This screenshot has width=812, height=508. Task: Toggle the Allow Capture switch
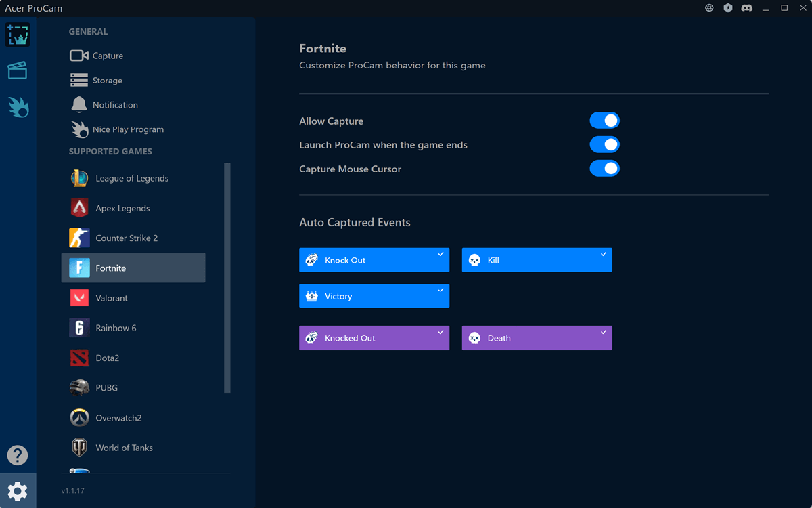(604, 121)
